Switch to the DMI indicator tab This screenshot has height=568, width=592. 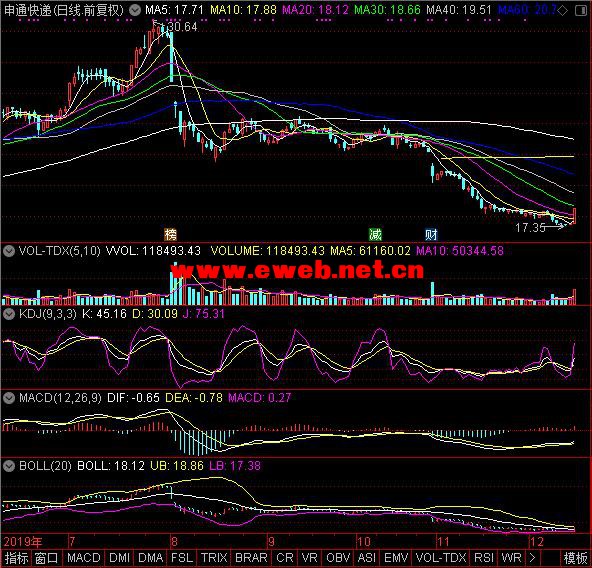pyautogui.click(x=119, y=558)
